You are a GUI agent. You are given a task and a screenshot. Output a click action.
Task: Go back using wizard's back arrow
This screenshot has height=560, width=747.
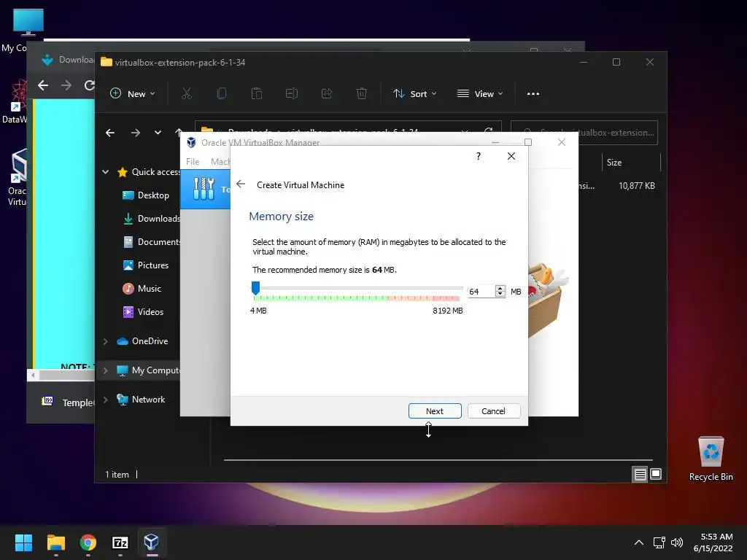[x=241, y=184]
